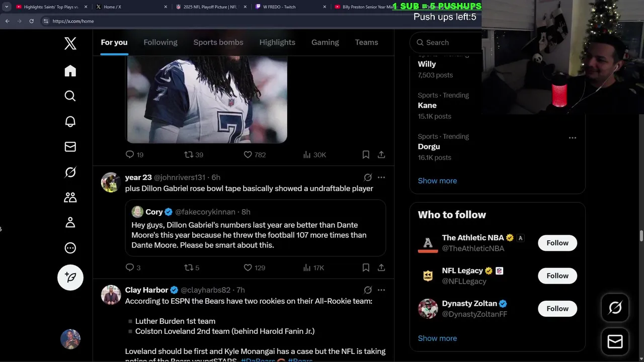Viewport: 644px width, 362px height.
Task: Share year 23's post
Action: 381,267
